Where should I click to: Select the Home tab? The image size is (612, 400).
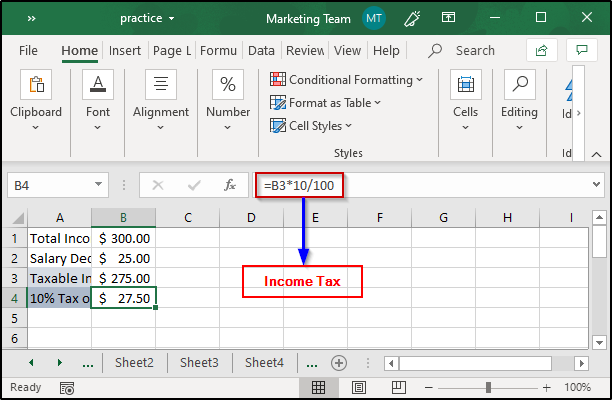pos(79,50)
